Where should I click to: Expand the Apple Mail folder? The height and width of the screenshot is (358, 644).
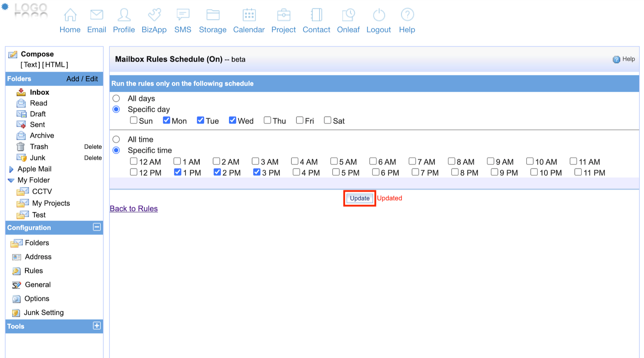[11, 169]
